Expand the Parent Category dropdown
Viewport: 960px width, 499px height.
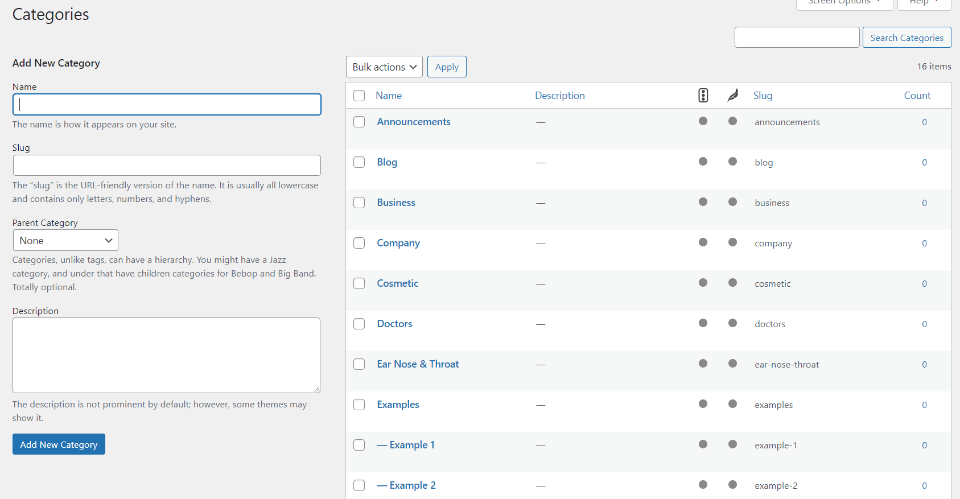click(66, 240)
